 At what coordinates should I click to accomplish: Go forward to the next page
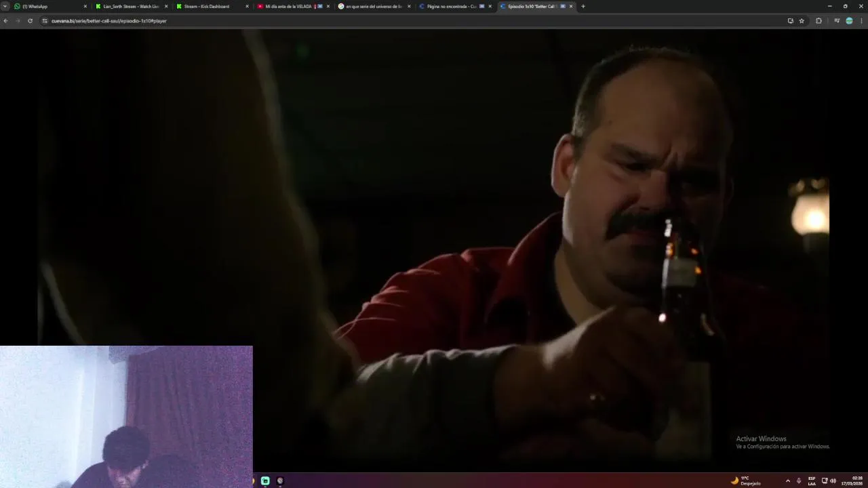pos(18,21)
